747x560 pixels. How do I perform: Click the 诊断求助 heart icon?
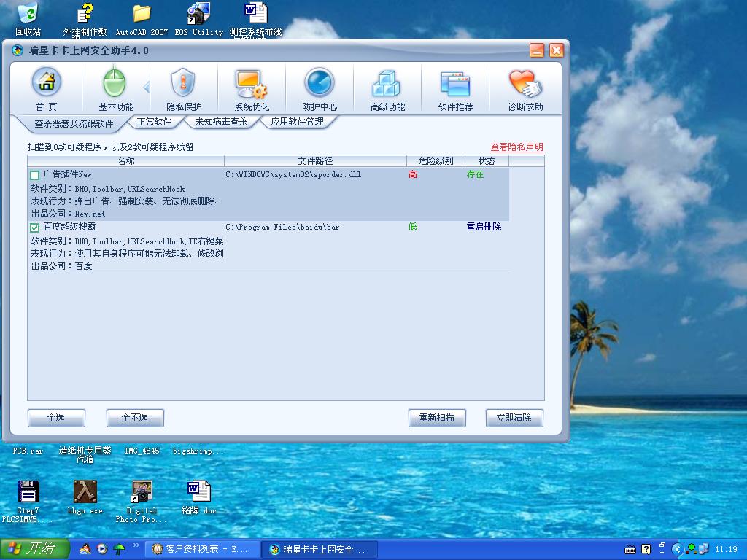point(525,83)
